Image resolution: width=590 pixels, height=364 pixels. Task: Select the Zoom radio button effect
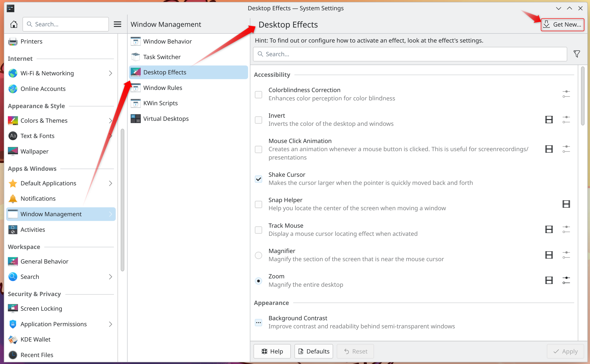coord(259,280)
